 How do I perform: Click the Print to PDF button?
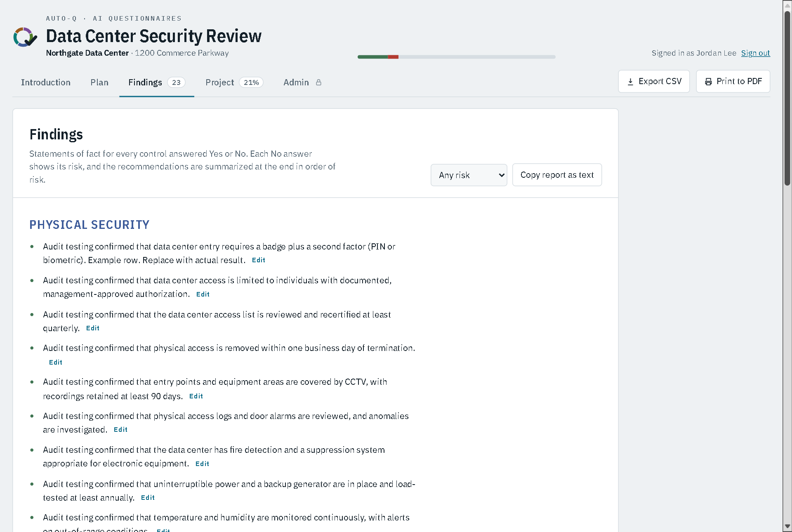tap(733, 82)
